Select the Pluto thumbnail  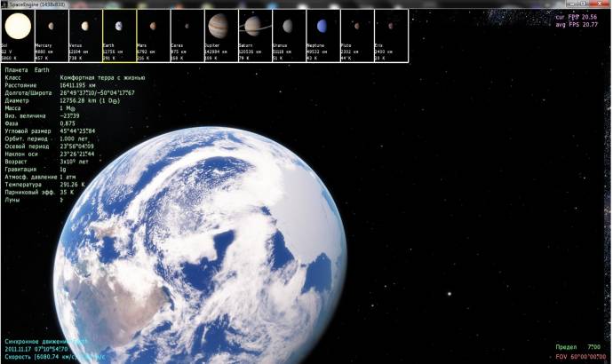357,36
